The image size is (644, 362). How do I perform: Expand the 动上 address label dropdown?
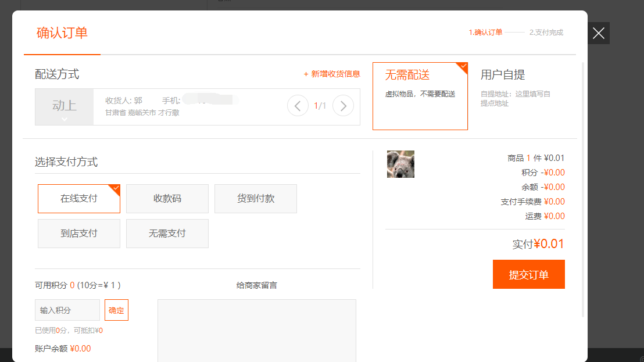click(64, 119)
